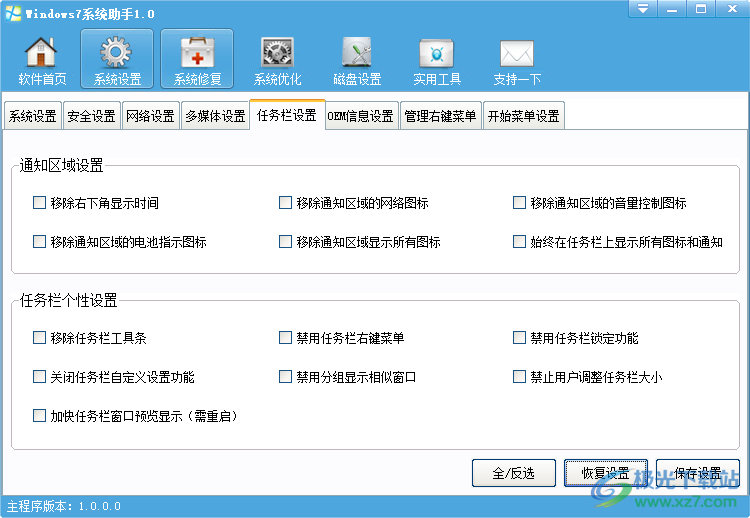
Task: Open the 系统修复 first-aid kit icon
Action: pyautogui.click(x=197, y=59)
